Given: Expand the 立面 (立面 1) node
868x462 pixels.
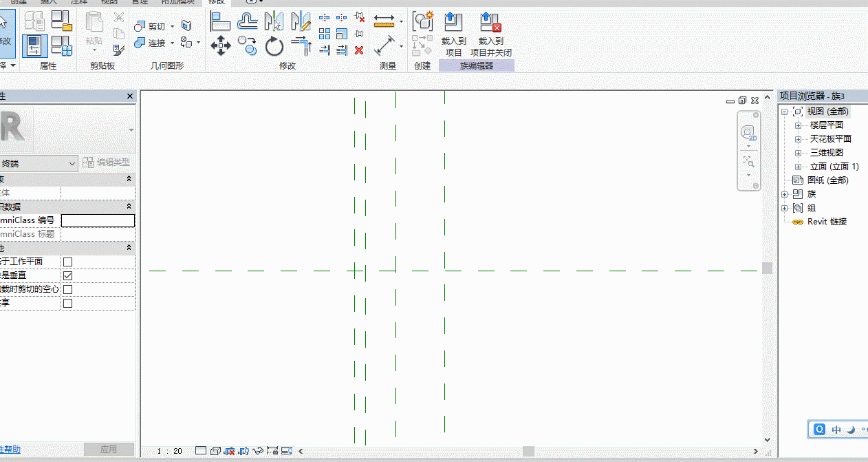Looking at the screenshot, I should [x=798, y=167].
